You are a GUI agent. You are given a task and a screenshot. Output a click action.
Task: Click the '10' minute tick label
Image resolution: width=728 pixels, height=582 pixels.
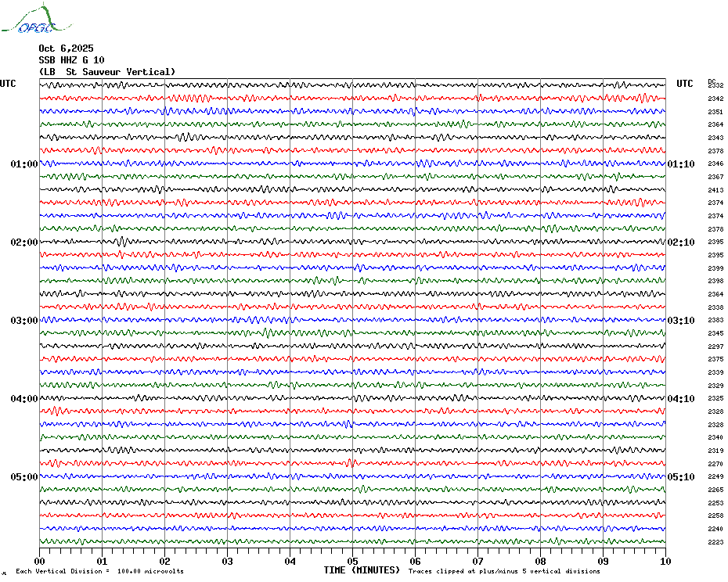click(666, 562)
